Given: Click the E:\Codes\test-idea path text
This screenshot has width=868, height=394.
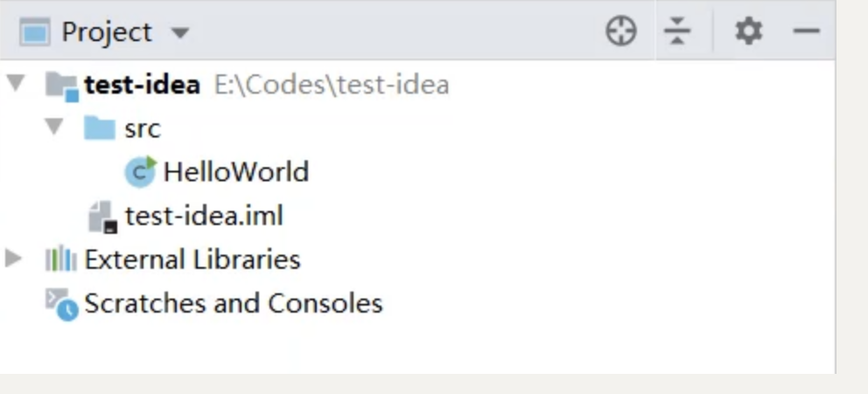Looking at the screenshot, I should tap(332, 85).
